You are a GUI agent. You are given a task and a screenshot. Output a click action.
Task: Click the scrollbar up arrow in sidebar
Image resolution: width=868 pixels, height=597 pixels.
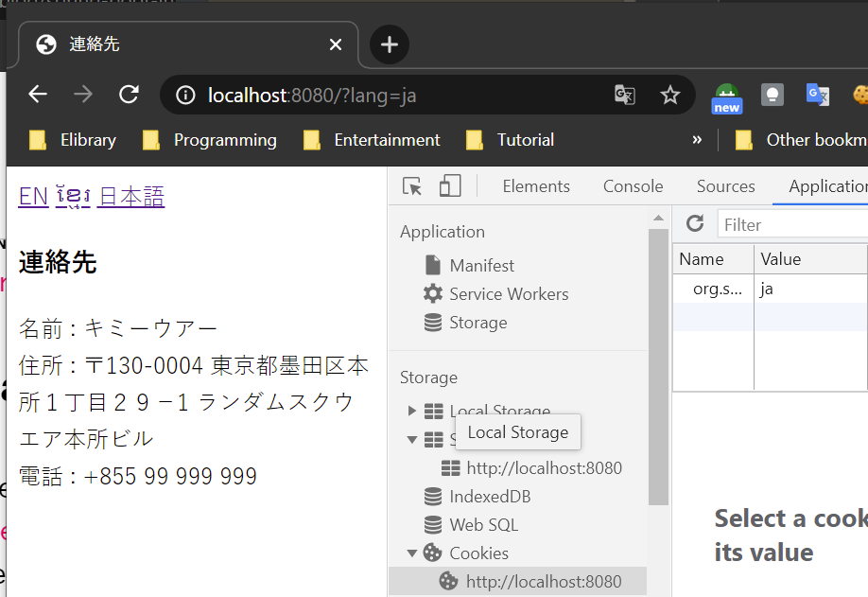coord(658,219)
